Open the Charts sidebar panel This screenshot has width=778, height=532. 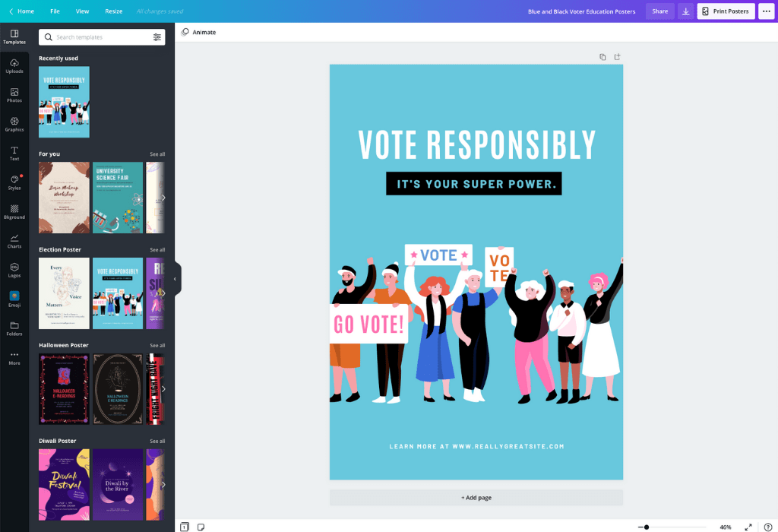[14, 241]
